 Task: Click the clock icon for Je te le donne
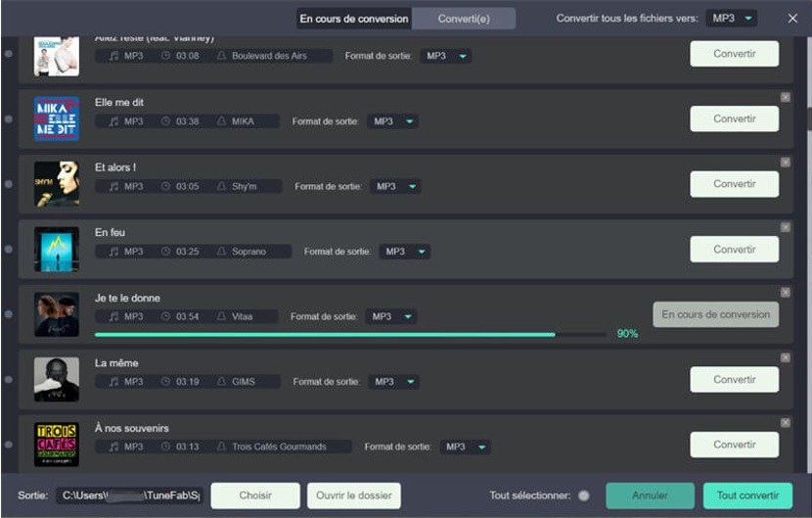[165, 315]
